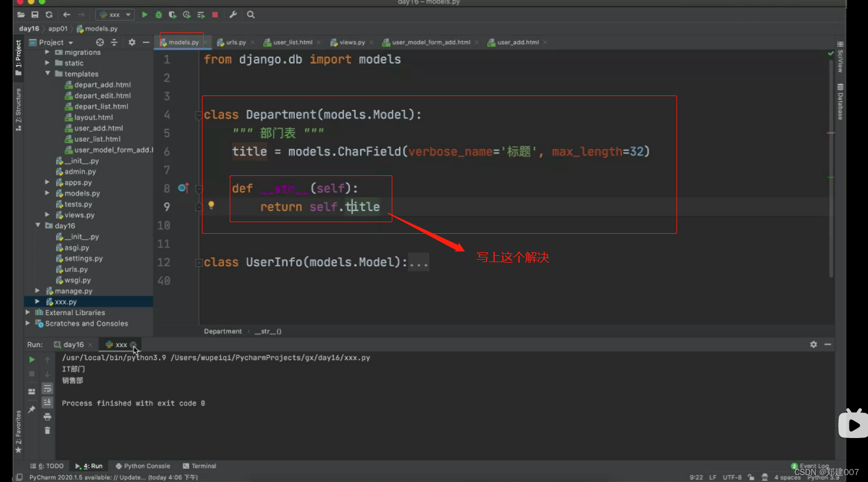Collapse the templates folder in Project tree
Screen dimensions: 868x482
[x=48, y=73]
